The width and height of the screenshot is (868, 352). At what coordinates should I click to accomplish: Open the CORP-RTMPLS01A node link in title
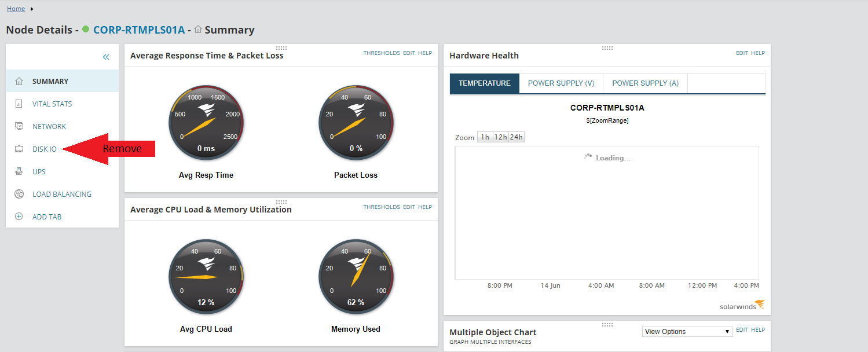click(139, 30)
